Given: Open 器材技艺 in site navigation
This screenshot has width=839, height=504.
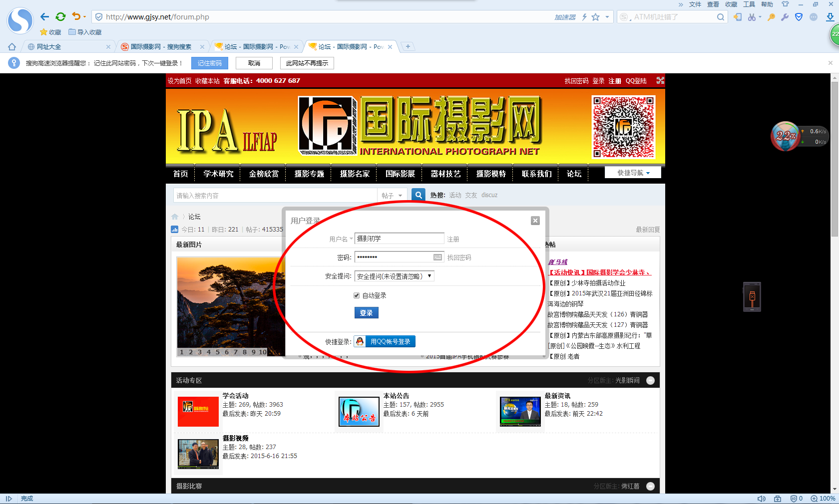Looking at the screenshot, I should point(445,174).
